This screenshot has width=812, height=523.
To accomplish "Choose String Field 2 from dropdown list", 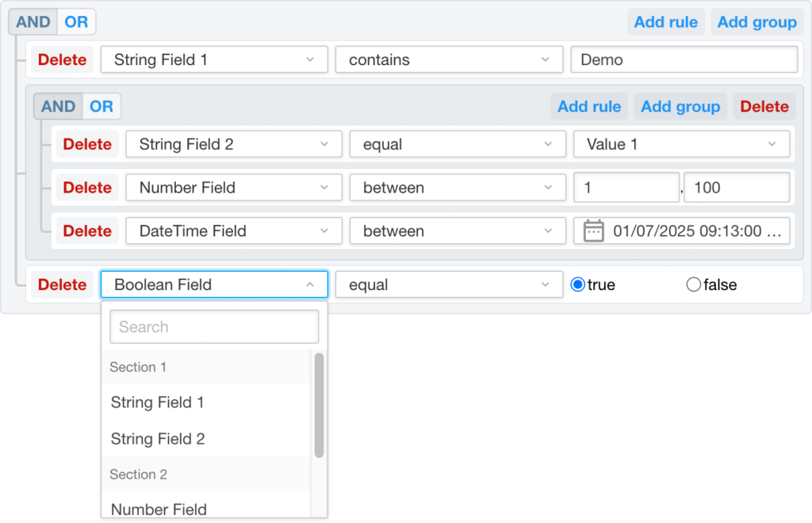I will pos(158,439).
